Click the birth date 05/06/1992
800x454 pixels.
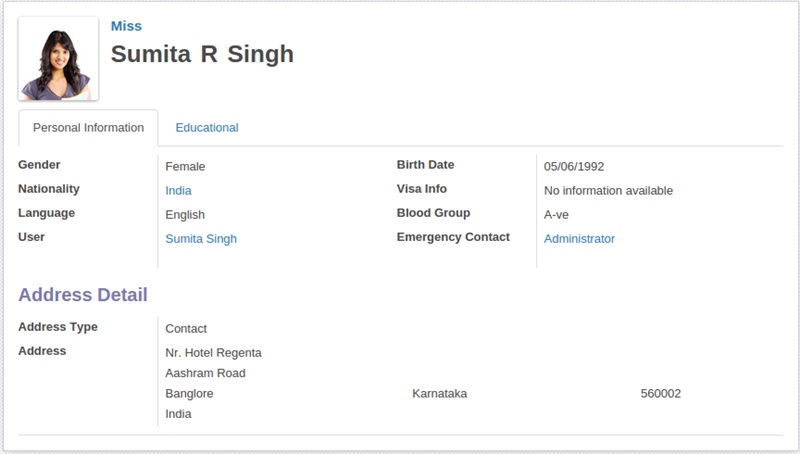574,167
